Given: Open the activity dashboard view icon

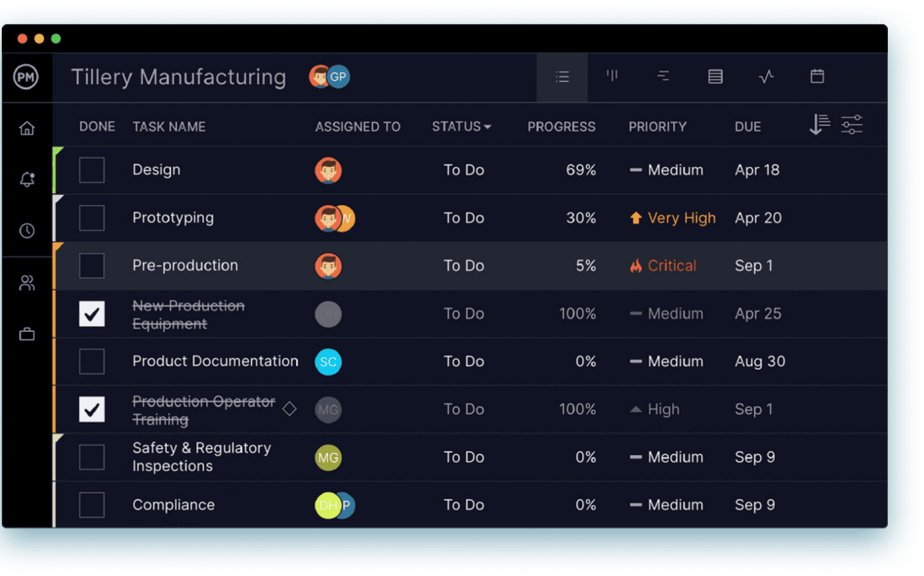Looking at the screenshot, I should click(x=766, y=76).
